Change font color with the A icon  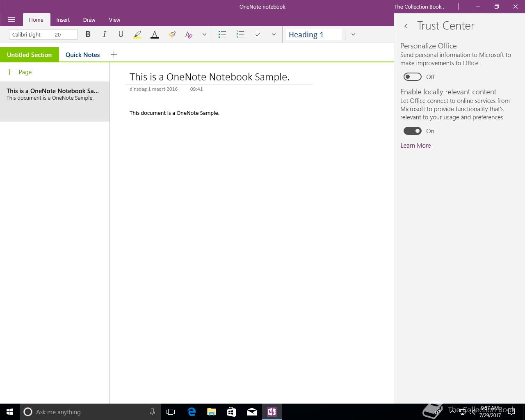point(155,34)
